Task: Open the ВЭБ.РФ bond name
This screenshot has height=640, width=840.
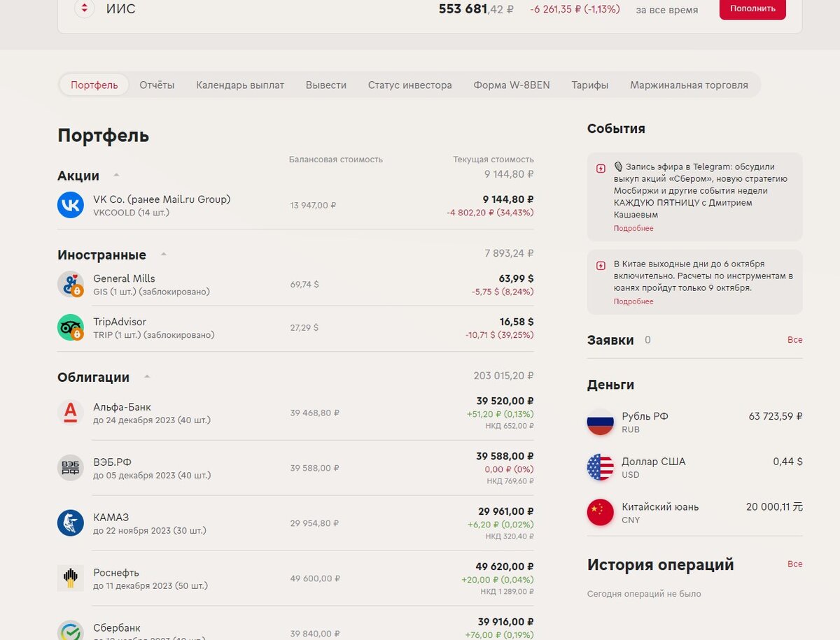Action: (112, 462)
